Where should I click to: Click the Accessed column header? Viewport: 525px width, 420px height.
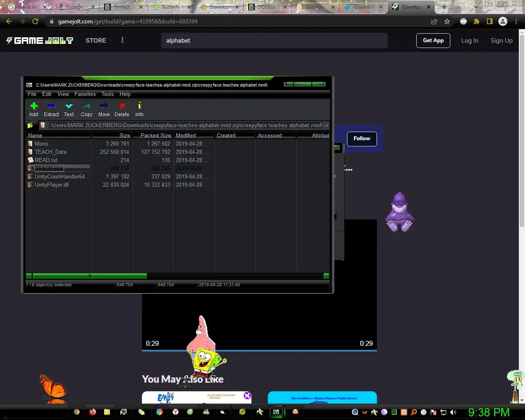click(x=276, y=135)
